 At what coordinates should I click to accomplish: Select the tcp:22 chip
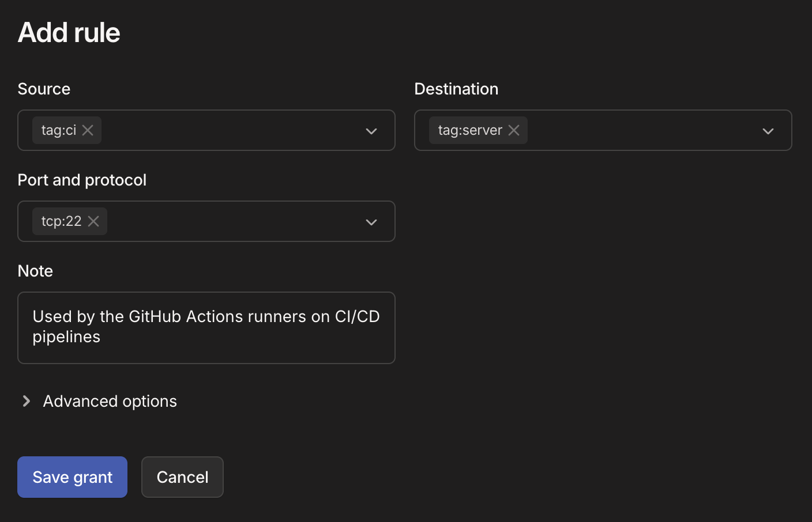61,221
